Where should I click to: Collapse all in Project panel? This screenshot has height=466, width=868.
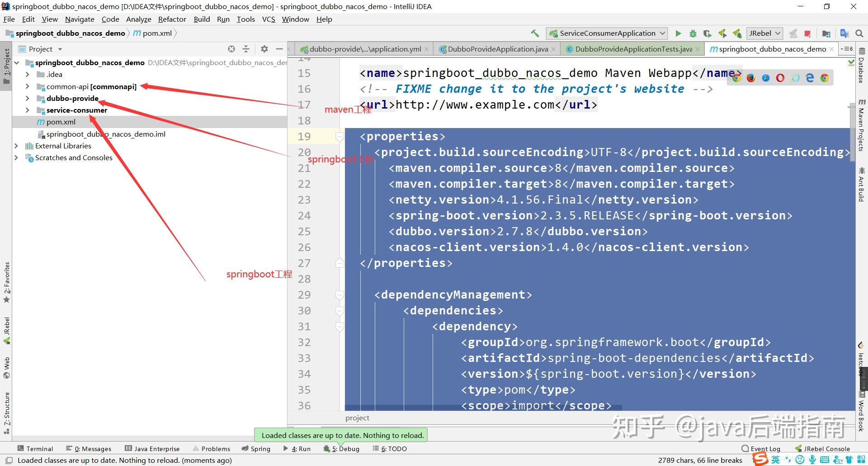(x=246, y=49)
